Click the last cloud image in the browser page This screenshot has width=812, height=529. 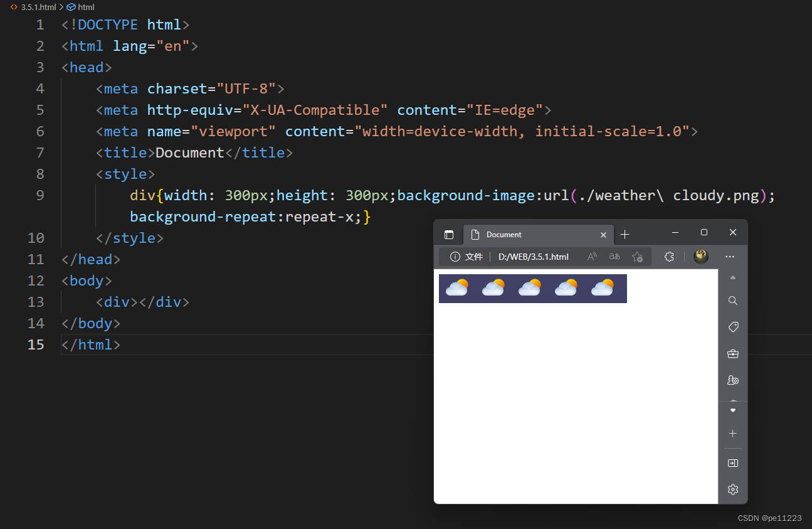click(603, 287)
